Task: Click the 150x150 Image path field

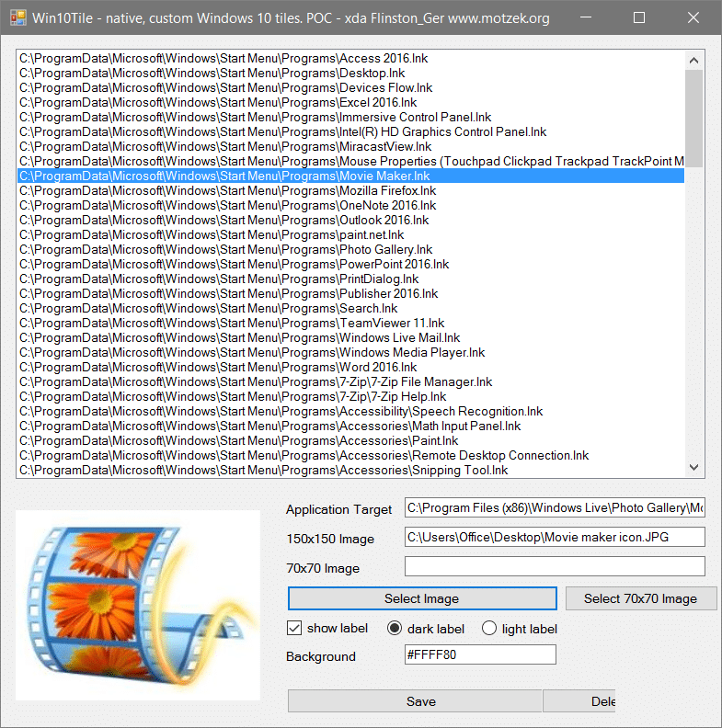Action: click(x=555, y=537)
